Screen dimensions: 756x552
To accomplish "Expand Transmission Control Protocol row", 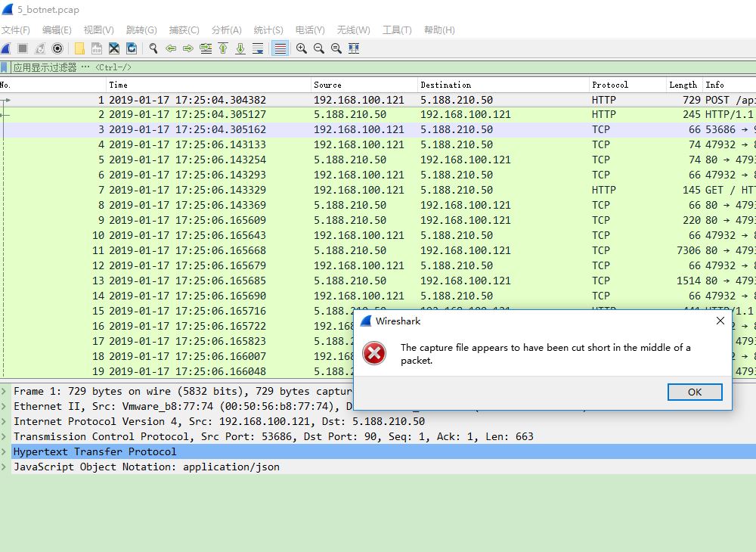I will (3, 436).
